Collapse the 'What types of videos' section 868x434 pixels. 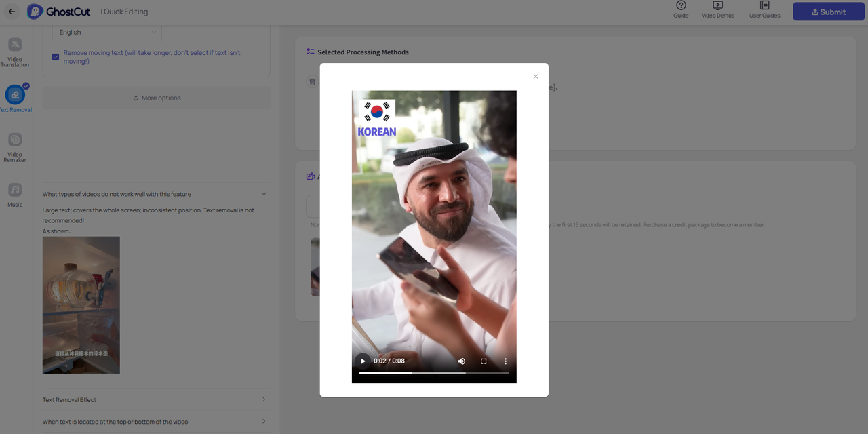click(264, 194)
